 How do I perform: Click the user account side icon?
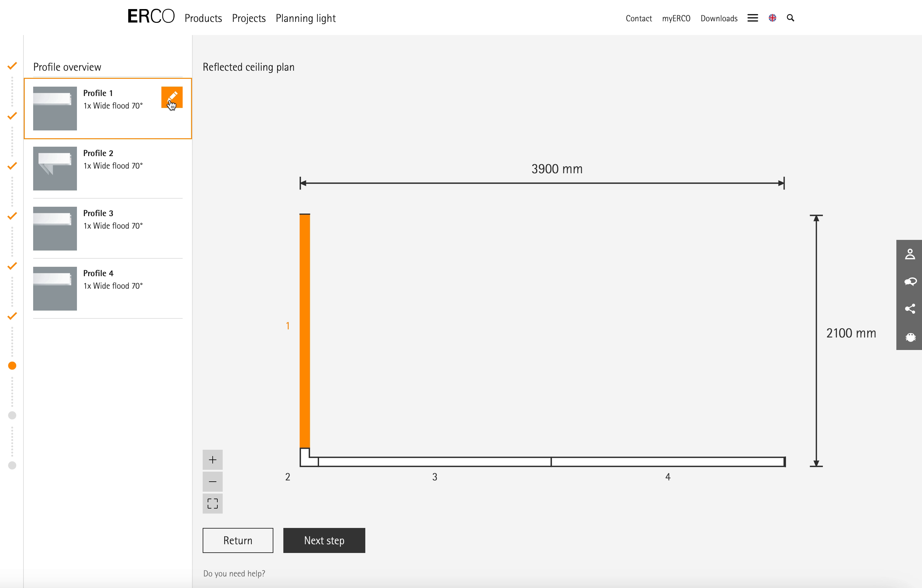[910, 254]
